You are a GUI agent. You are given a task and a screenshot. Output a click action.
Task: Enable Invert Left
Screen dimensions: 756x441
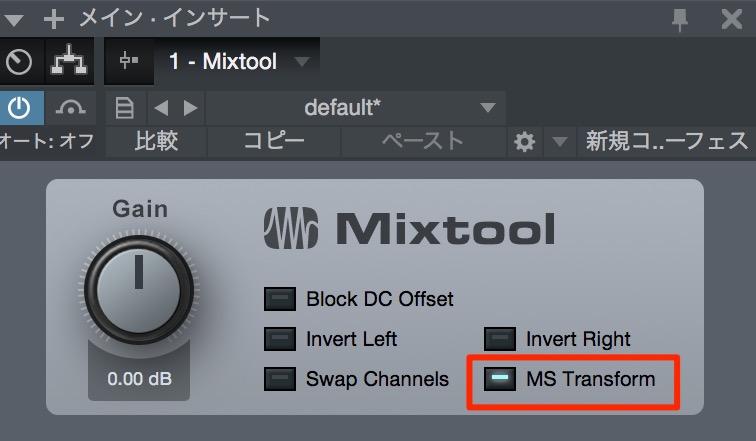point(280,339)
